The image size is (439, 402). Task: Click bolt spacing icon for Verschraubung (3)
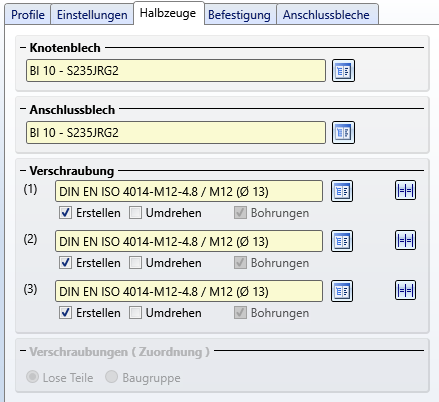point(405,290)
